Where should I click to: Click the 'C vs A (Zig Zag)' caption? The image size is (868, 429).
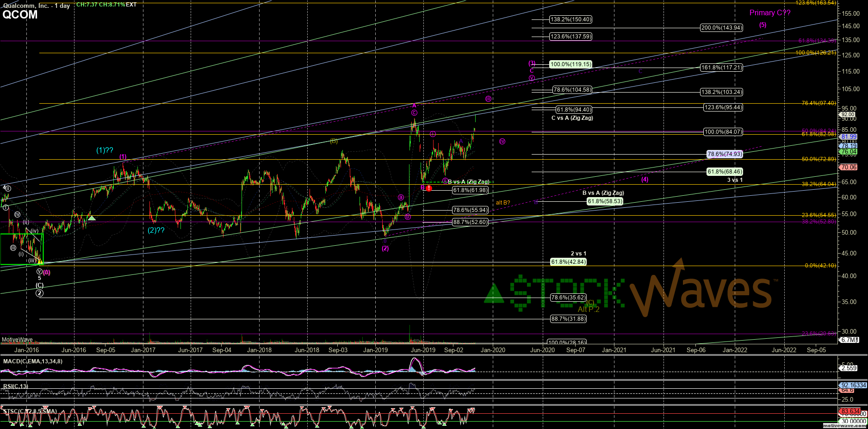(572, 118)
